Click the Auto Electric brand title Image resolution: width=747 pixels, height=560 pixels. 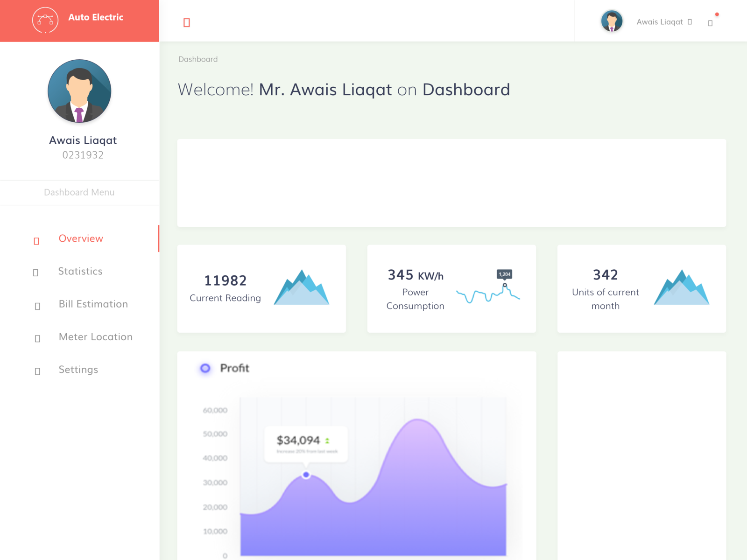point(96,17)
